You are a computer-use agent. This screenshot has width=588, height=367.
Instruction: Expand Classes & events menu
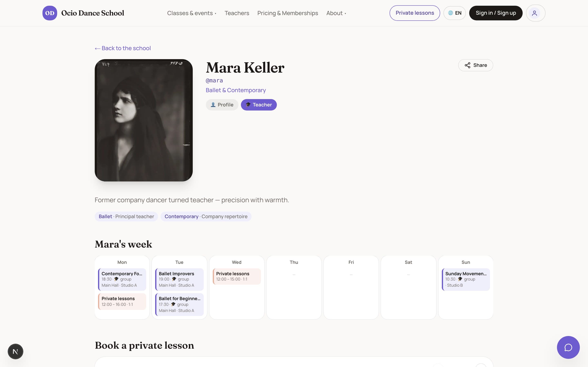(192, 13)
